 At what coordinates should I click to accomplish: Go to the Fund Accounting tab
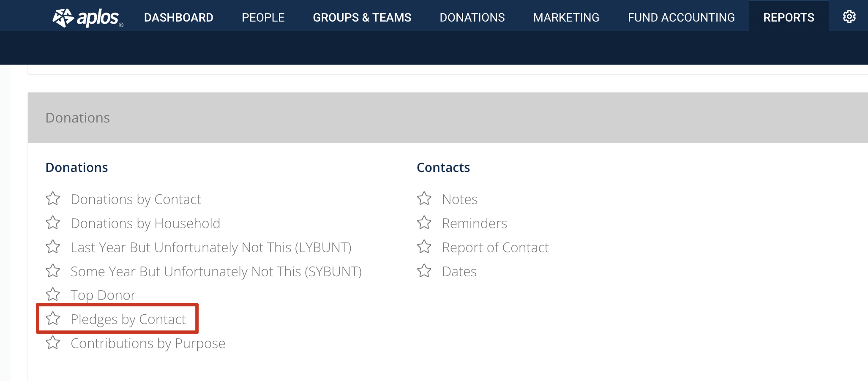[681, 17]
